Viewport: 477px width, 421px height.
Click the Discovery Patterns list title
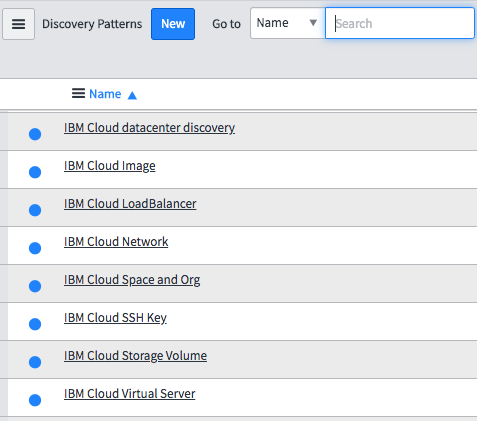[92, 24]
